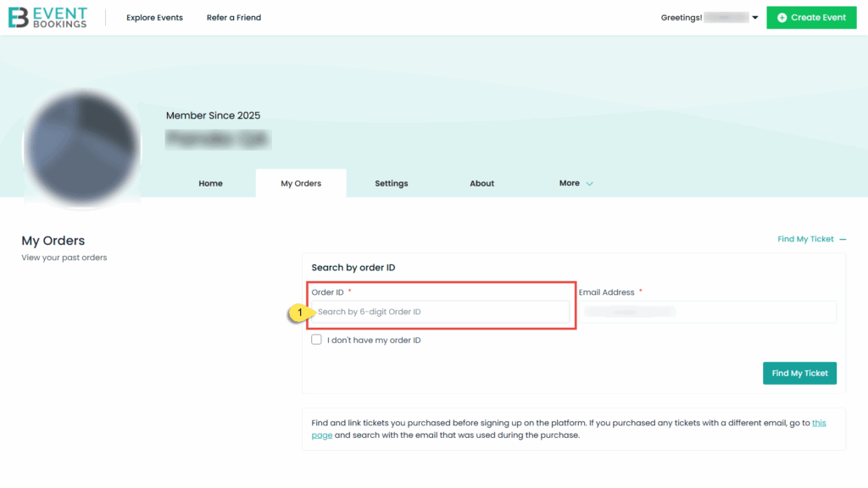Click the blurred profile name under Member Since
The width and height of the screenshot is (868, 488).
pos(218,139)
